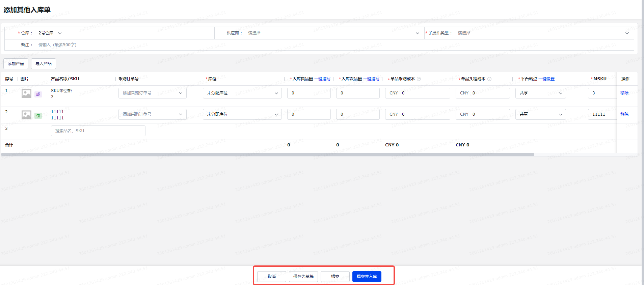The height and width of the screenshot is (285, 644).
Task: Open 添加采购订单号 dropdown in row 2
Action: 153,114
